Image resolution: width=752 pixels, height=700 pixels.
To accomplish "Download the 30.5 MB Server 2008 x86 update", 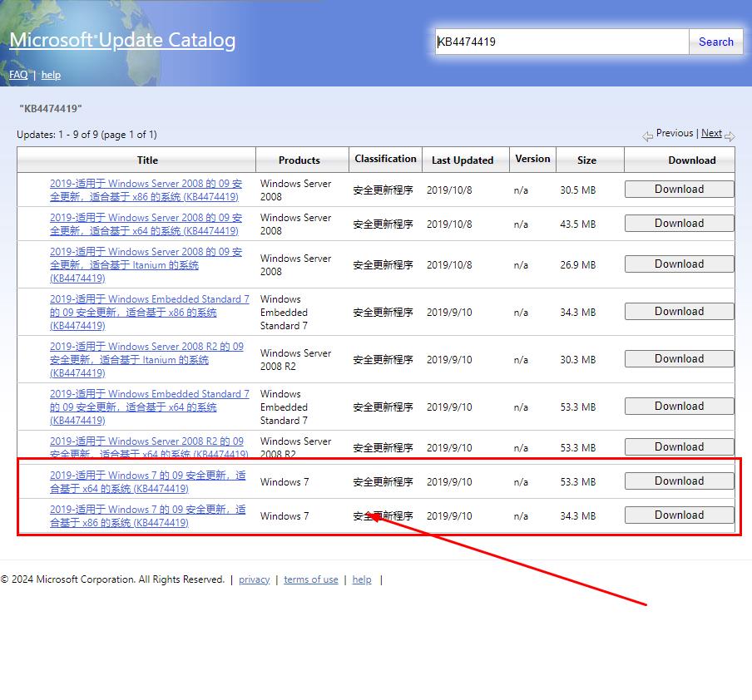I will 679,190.
